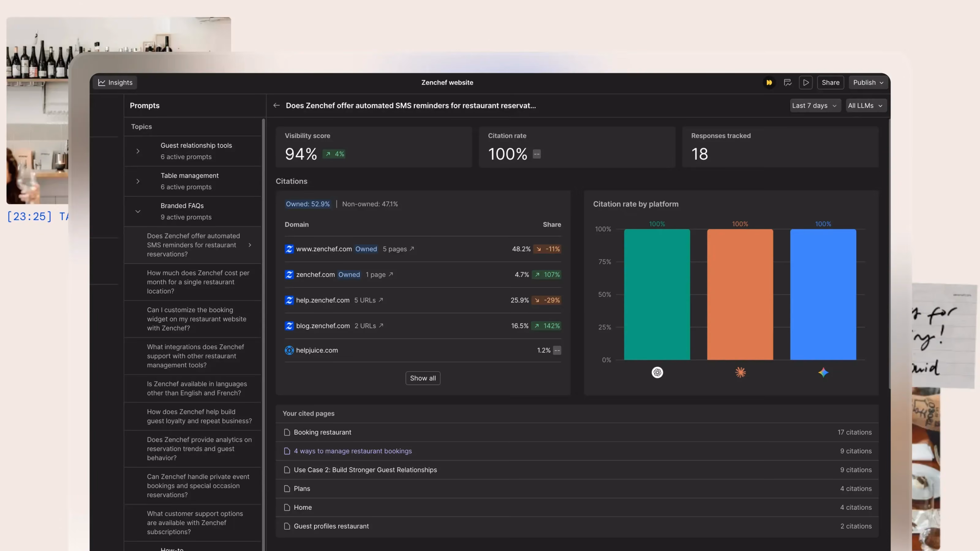
Task: Click the blog.zenchef.com favicon
Action: tap(289, 325)
